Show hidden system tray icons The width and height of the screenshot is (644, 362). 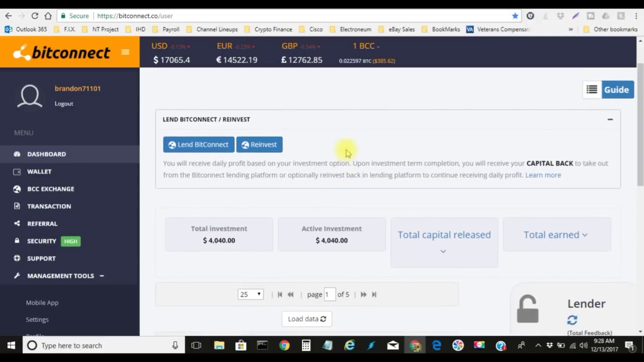(x=538, y=345)
